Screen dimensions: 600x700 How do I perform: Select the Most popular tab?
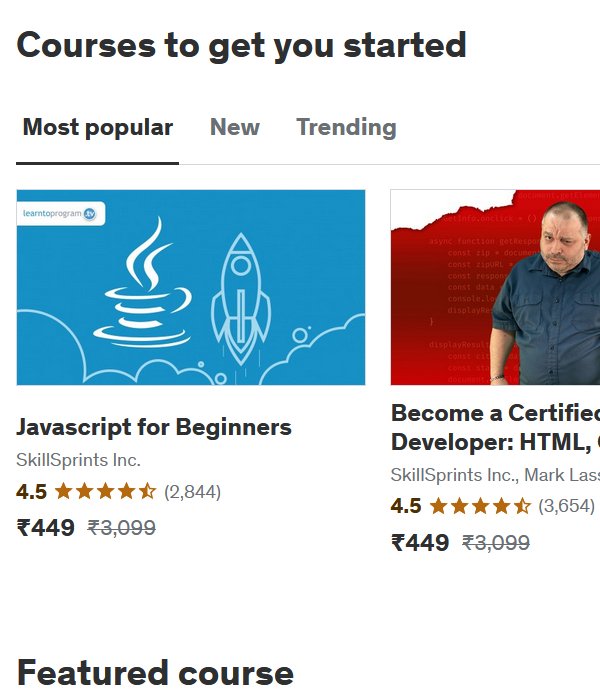[98, 128]
